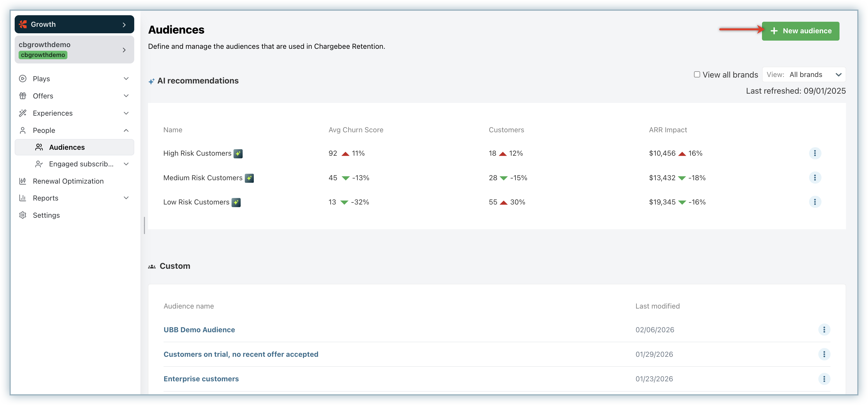Click the New audience button
868x405 pixels.
click(x=800, y=31)
